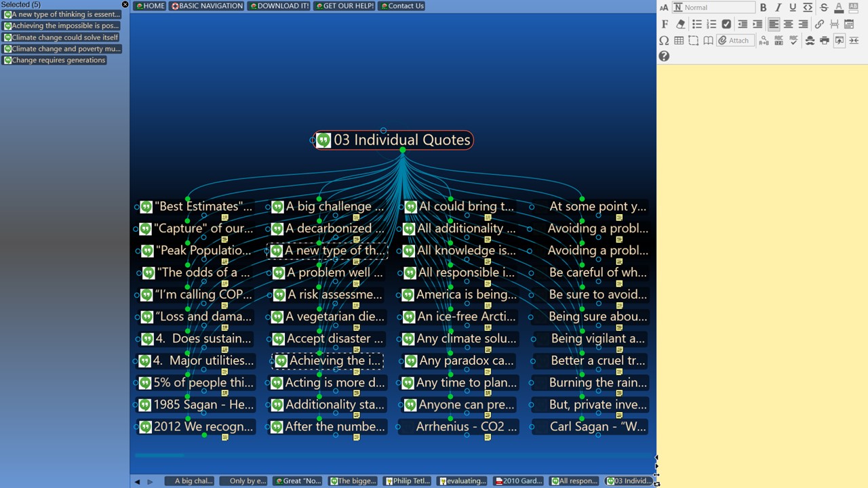
Task: Clear formatting with the eraser icon
Action: 680,24
